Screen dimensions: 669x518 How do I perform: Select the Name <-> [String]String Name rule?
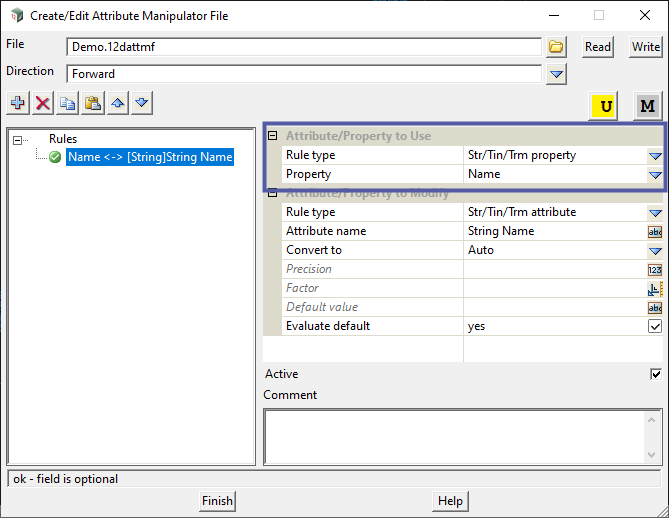(150, 157)
